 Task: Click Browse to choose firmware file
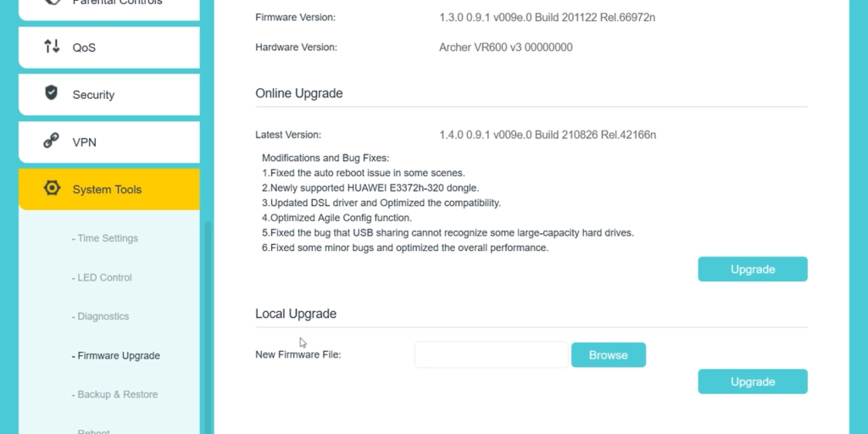609,355
